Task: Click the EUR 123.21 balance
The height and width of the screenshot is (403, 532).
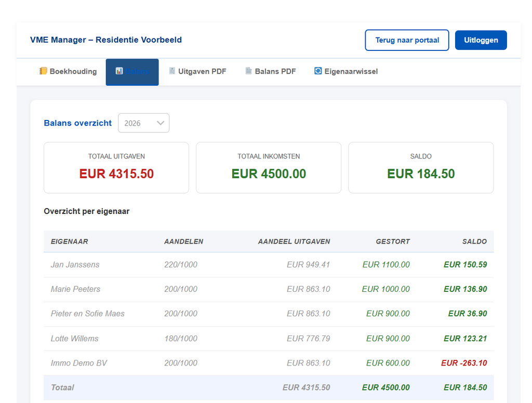Action: pyautogui.click(x=465, y=339)
